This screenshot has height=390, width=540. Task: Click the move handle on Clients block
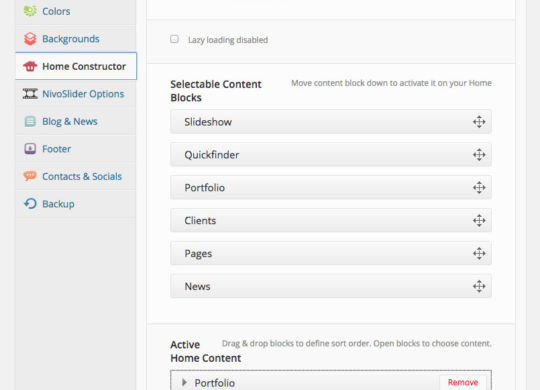479,220
